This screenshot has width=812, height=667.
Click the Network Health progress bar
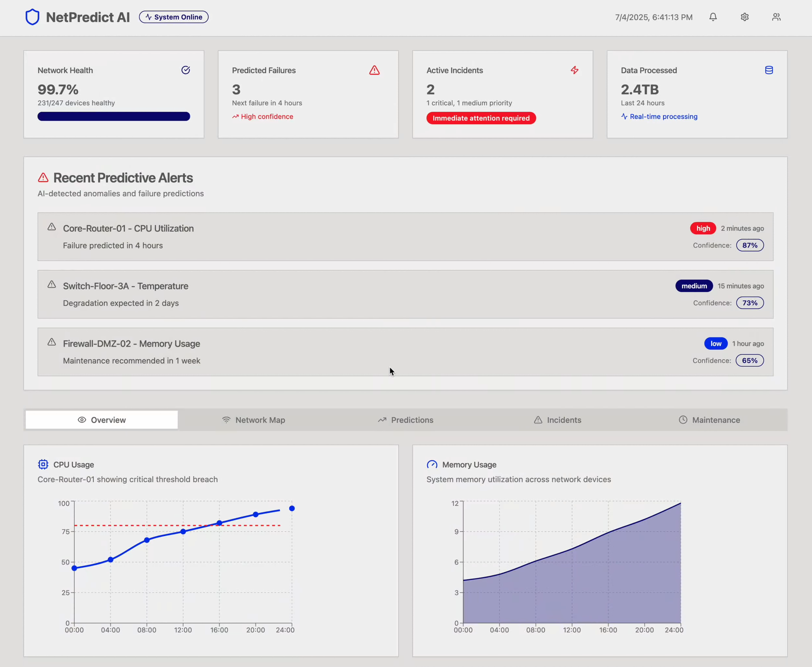pyautogui.click(x=114, y=116)
